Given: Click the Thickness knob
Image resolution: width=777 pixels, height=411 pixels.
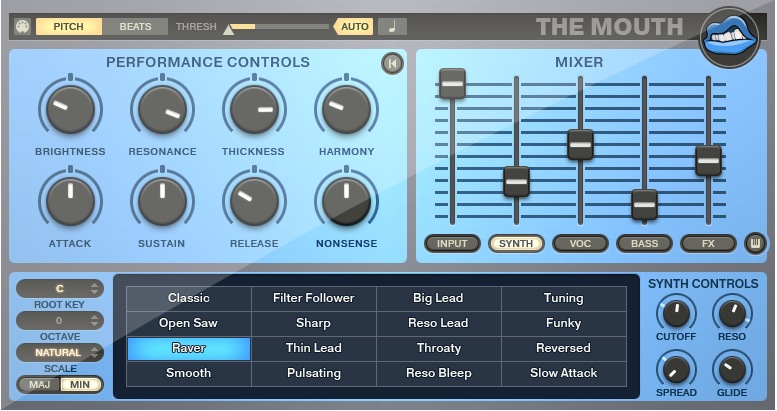Looking at the screenshot, I should (255, 109).
